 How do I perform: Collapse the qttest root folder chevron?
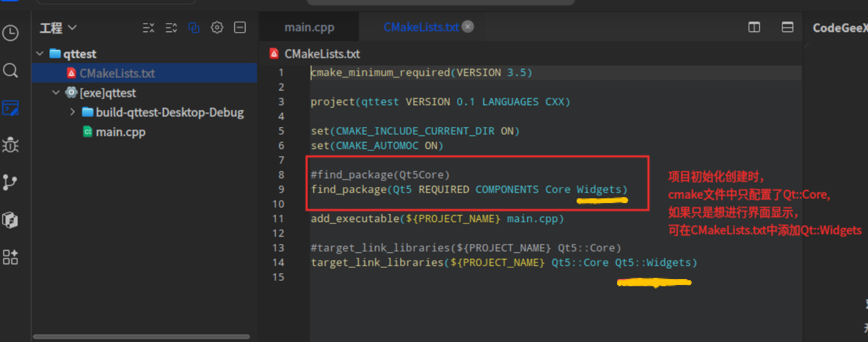(40, 54)
